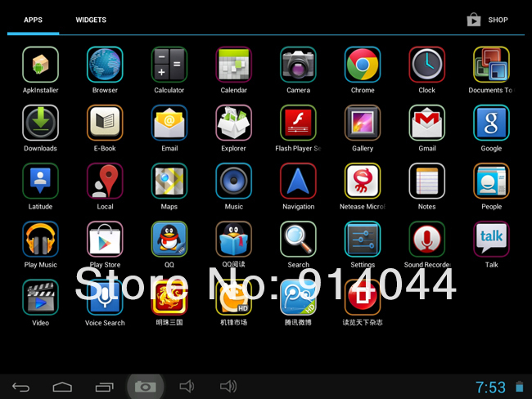
Task: Open the Chrome browser icon
Action: pyautogui.click(x=363, y=65)
